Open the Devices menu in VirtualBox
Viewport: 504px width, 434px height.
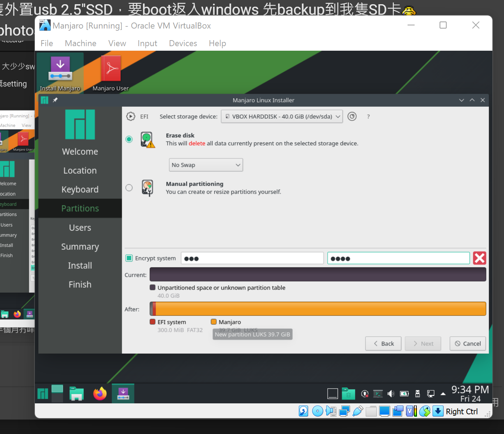coord(183,43)
